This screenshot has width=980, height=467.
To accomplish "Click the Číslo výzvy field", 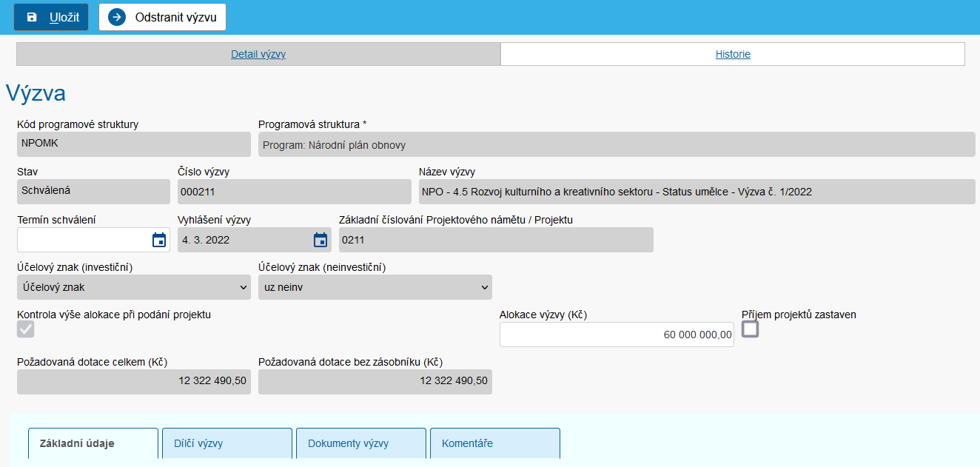I will tap(294, 192).
